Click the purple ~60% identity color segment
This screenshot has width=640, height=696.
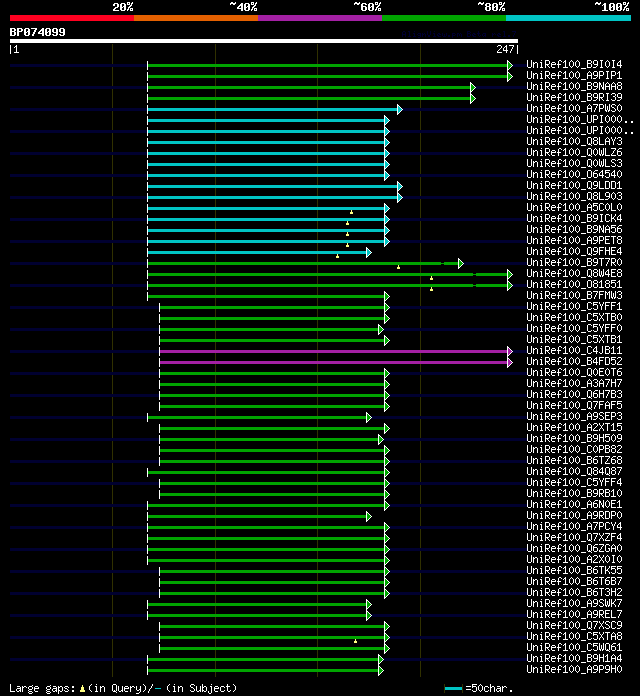(x=320, y=18)
